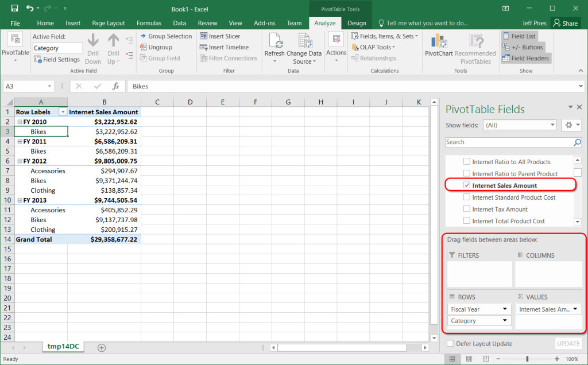Open the Formulas ribbon tab
This screenshot has height=365, width=588.
click(149, 23)
